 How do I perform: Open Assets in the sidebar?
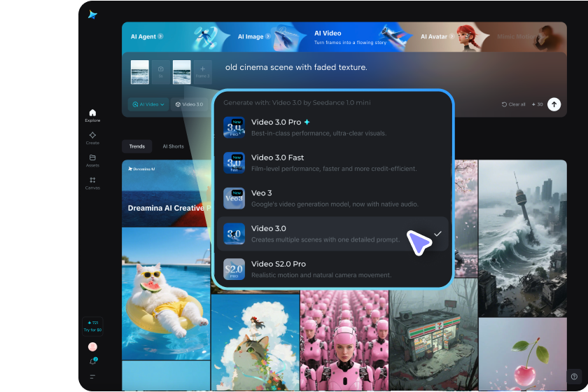point(92,160)
